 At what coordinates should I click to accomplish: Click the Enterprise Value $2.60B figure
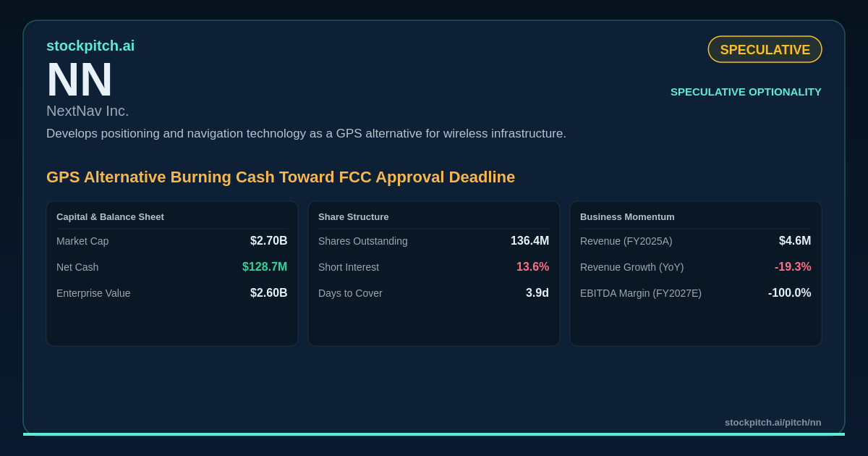click(x=269, y=293)
